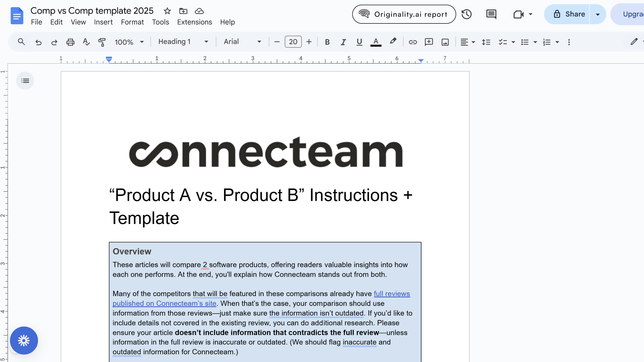Click the print icon
The image size is (644, 362).
pyautogui.click(x=70, y=42)
